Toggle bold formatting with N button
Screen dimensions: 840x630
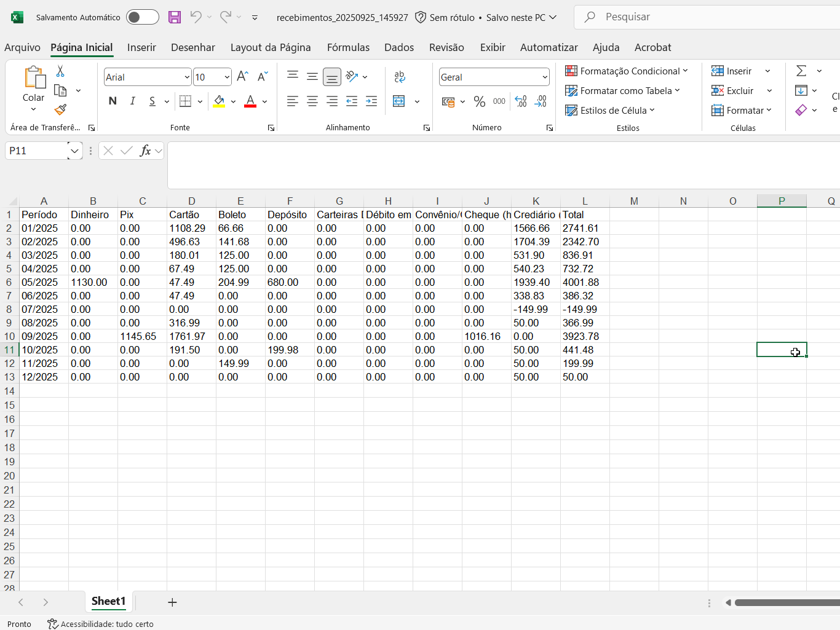click(x=113, y=101)
